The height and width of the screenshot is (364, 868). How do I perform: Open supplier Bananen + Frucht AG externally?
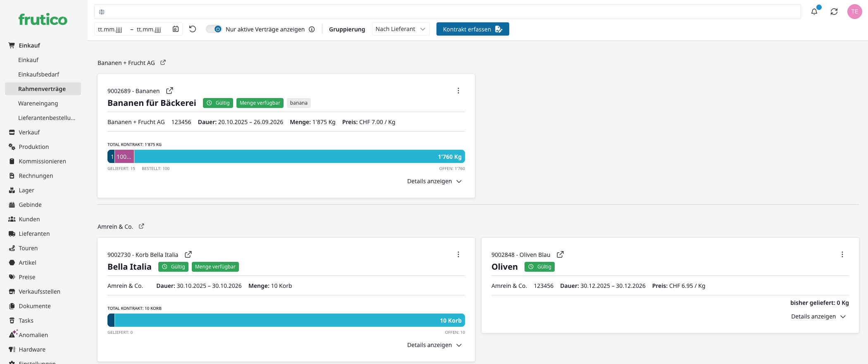[x=163, y=62]
